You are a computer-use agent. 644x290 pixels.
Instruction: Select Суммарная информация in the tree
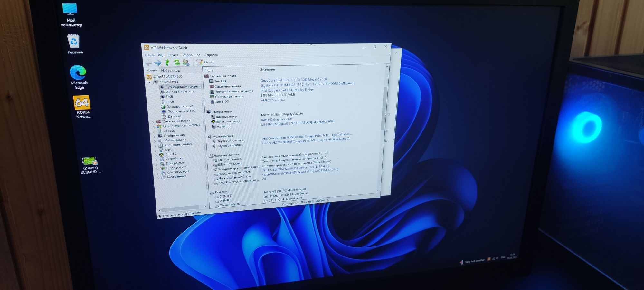pos(180,87)
